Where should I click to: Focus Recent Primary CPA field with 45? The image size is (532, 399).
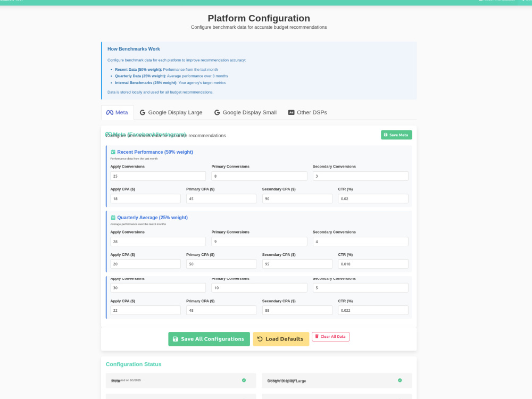pyautogui.click(x=221, y=199)
